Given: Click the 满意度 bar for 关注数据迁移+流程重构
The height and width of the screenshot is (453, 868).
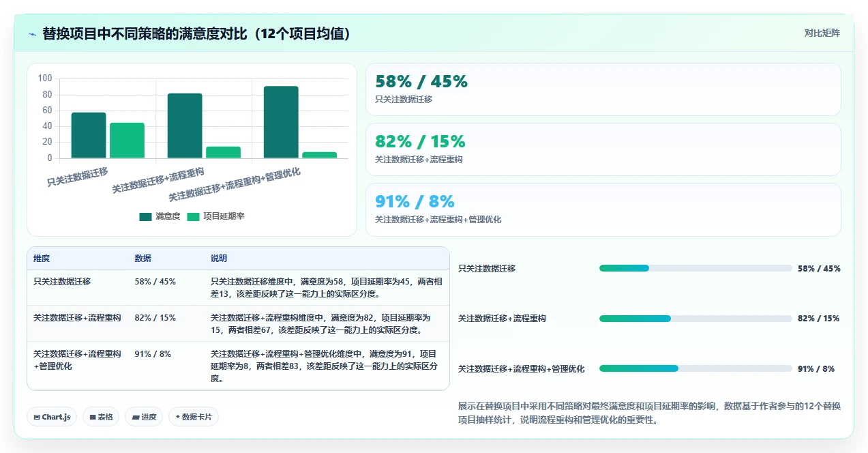Looking at the screenshot, I should [185, 126].
